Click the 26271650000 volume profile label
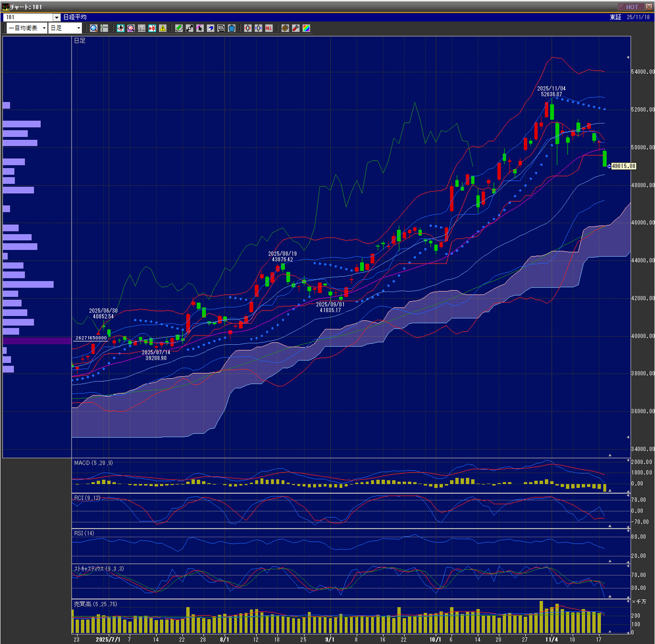Image resolution: width=655 pixels, height=644 pixels. click(91, 338)
